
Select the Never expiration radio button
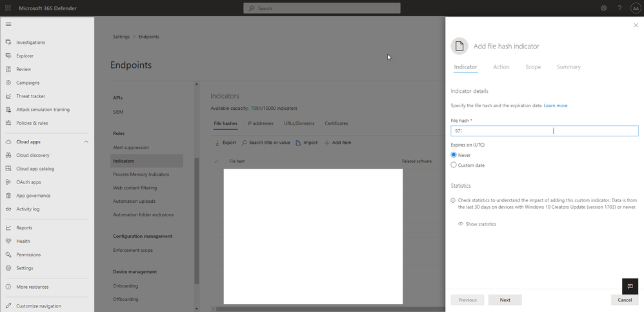(x=454, y=155)
